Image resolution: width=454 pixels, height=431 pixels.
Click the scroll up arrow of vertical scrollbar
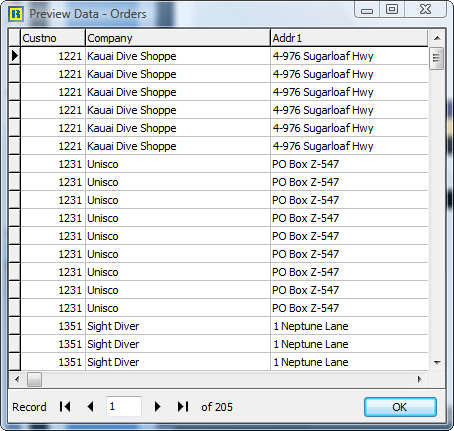(x=437, y=38)
